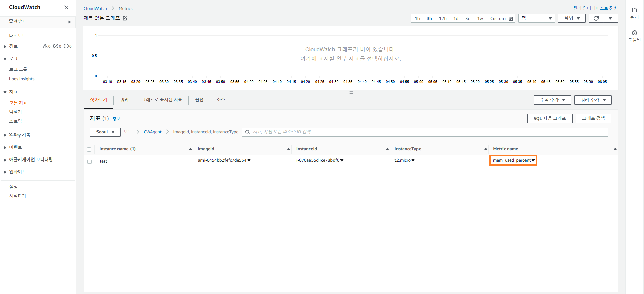Refresh the graph with the reload icon

[x=596, y=18]
